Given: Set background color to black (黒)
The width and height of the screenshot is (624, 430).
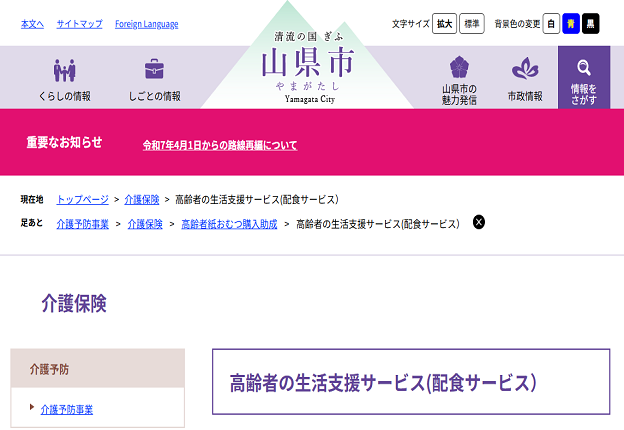Looking at the screenshot, I should click(591, 24).
